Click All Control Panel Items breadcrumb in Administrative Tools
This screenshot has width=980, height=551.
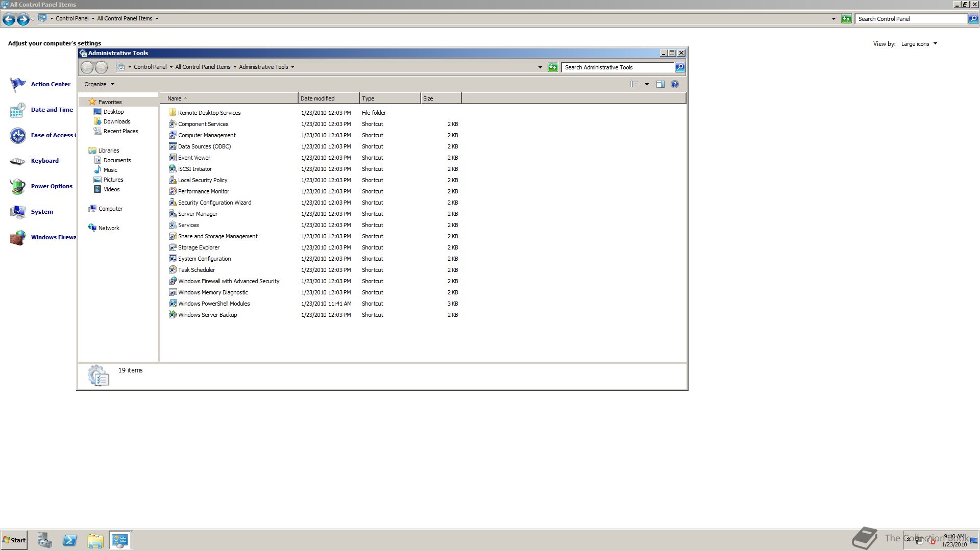[x=203, y=67]
